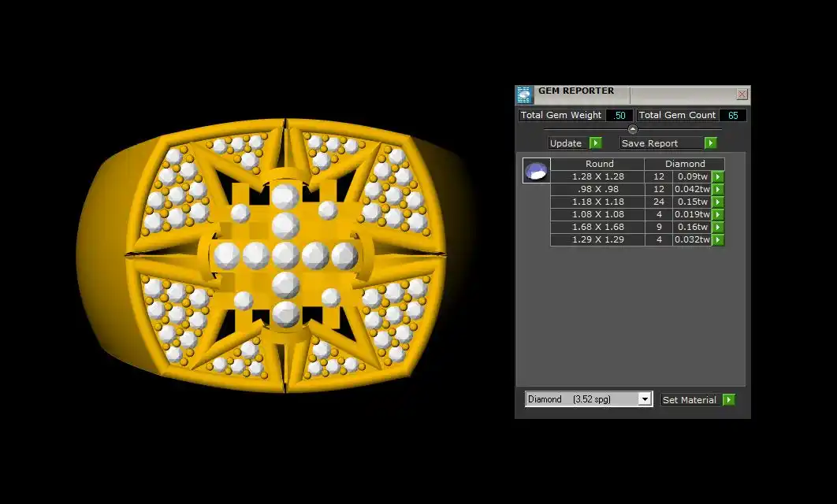Click the green arrow for .98 X .98 row

coord(718,190)
